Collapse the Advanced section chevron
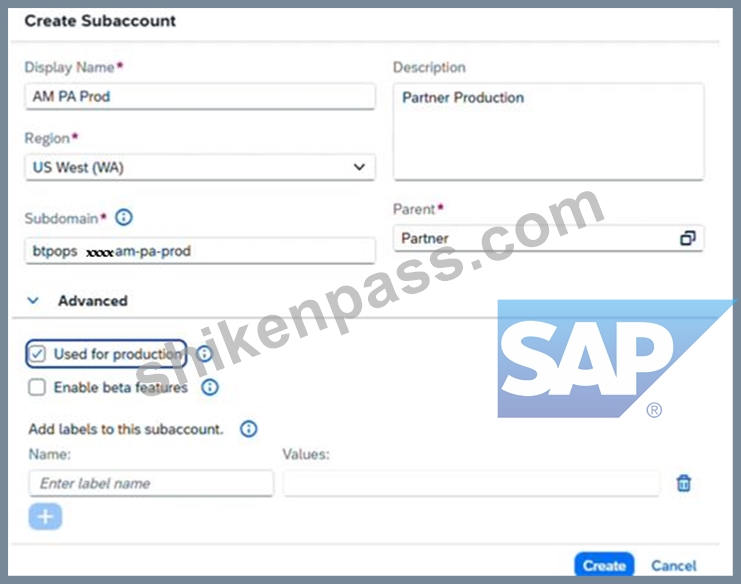The height and width of the screenshot is (584, 741). 33,301
